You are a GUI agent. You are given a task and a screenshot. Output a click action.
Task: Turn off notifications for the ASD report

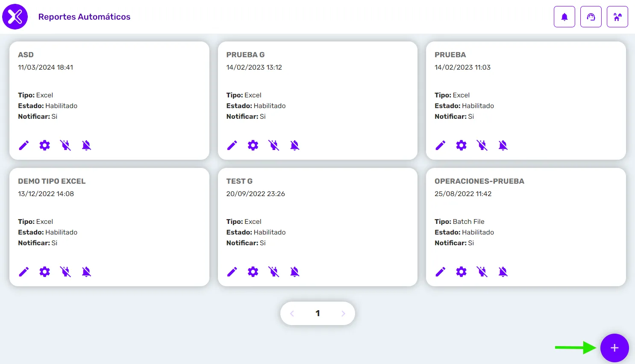pyautogui.click(x=86, y=145)
